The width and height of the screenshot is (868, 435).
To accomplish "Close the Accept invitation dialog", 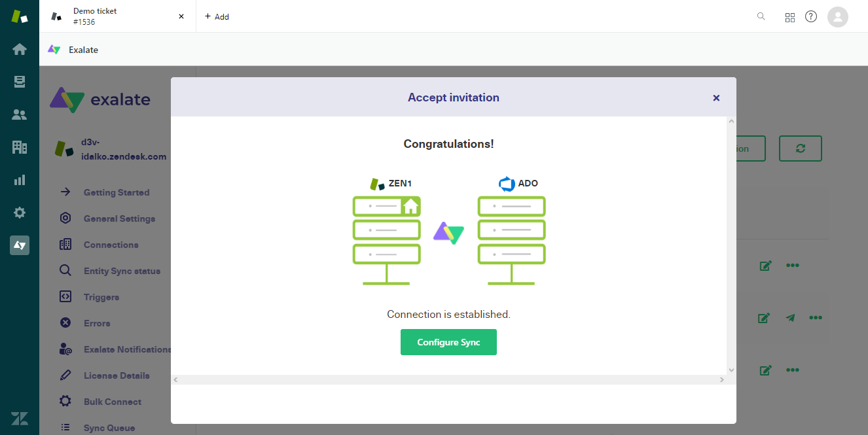I will 716,97.
